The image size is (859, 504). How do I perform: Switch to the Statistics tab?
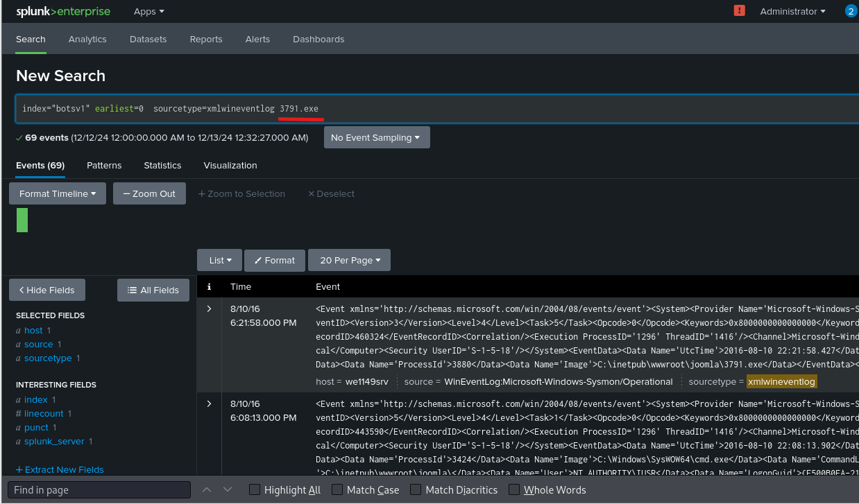click(162, 165)
